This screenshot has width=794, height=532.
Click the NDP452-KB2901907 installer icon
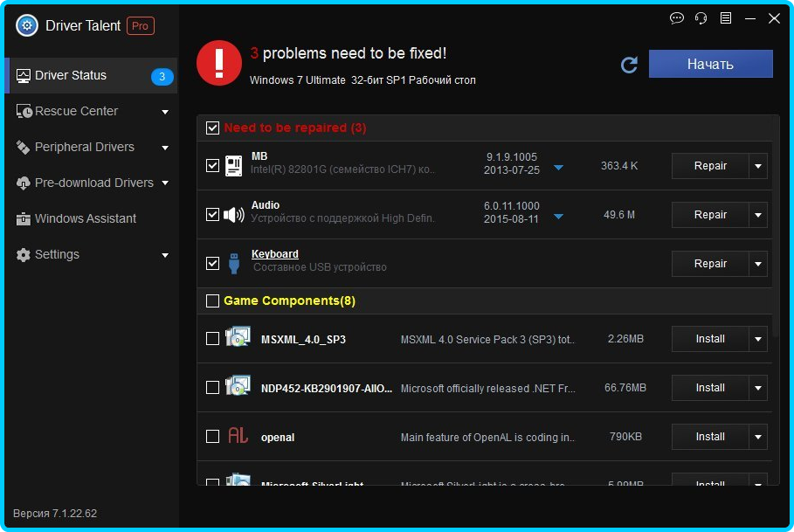click(x=238, y=386)
